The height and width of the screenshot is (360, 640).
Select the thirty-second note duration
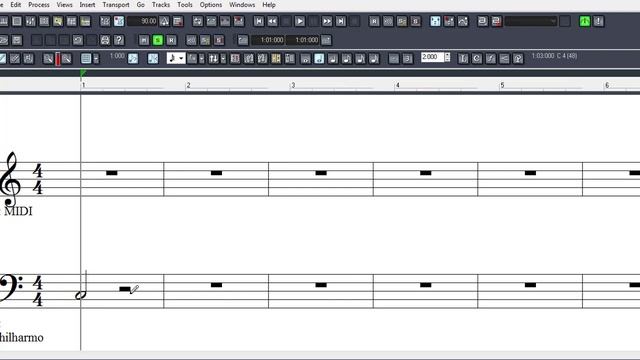click(x=374, y=58)
